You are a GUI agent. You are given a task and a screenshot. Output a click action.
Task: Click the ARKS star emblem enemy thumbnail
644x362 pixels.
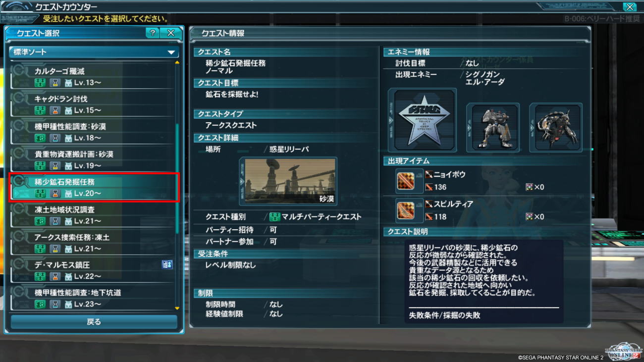423,120
